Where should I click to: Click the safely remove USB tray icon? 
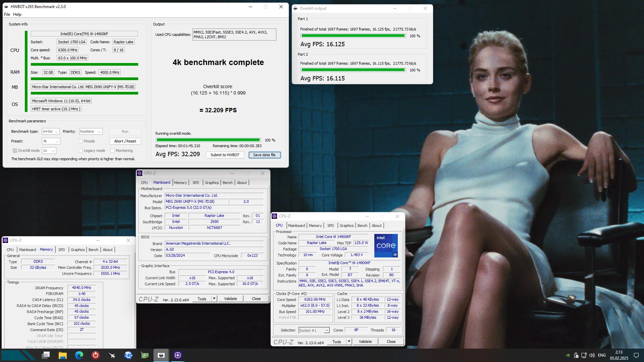tap(576, 355)
